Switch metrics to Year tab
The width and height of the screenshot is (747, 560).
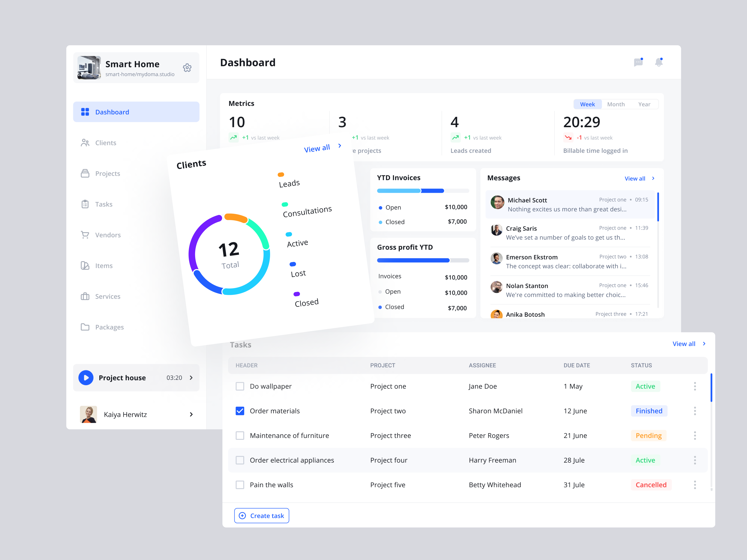tap(644, 104)
